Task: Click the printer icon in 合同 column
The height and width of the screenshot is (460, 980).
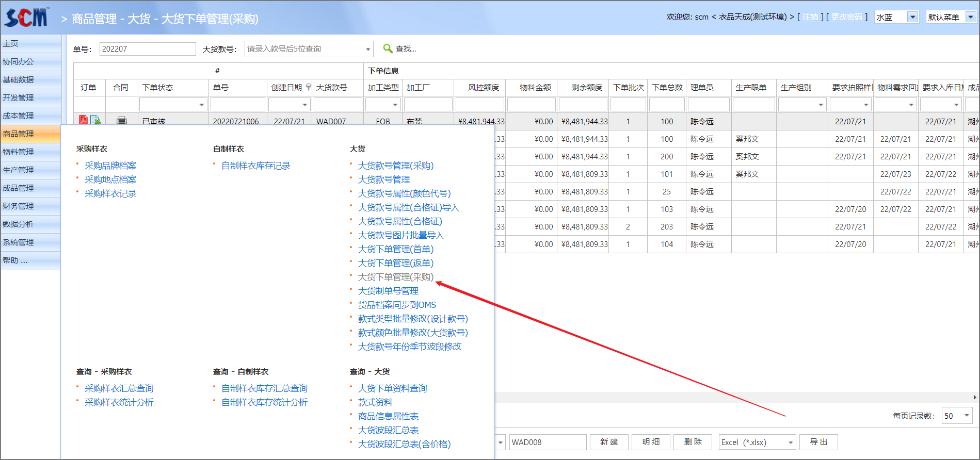Action: 121,121
